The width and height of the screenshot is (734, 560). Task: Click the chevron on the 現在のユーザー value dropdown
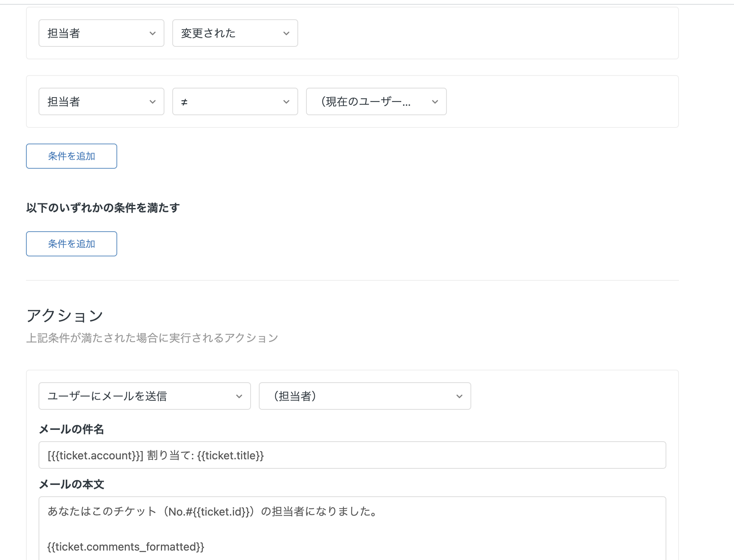click(x=435, y=101)
